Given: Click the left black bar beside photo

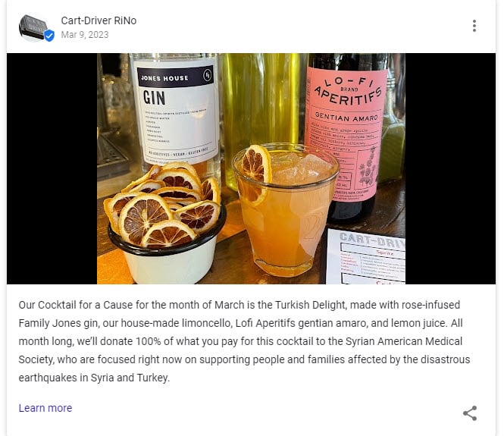Looking at the screenshot, I should 52,168.
